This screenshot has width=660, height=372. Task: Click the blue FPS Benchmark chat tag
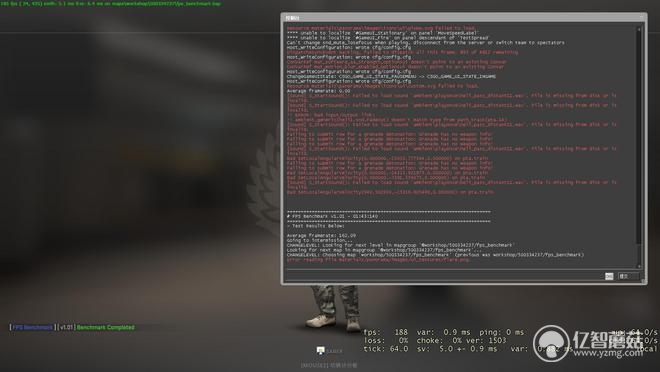pyautogui.click(x=33, y=327)
